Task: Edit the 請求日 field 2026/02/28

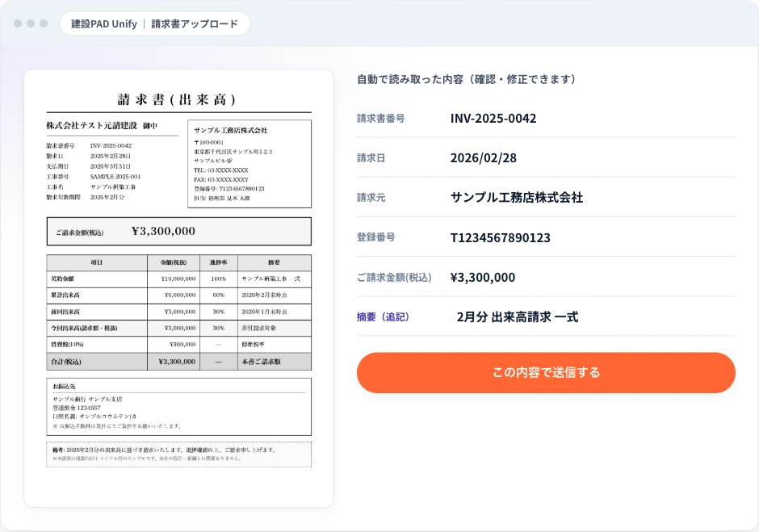Action: (484, 157)
